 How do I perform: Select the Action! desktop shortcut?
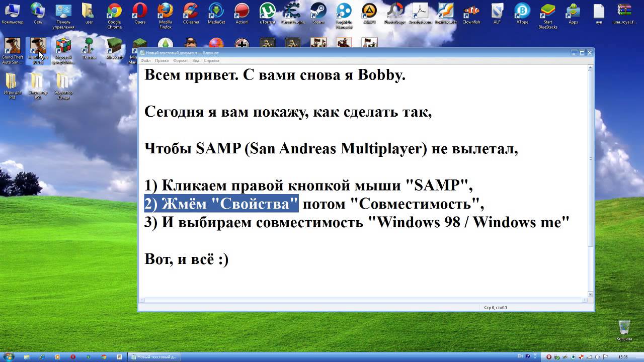coord(242,14)
